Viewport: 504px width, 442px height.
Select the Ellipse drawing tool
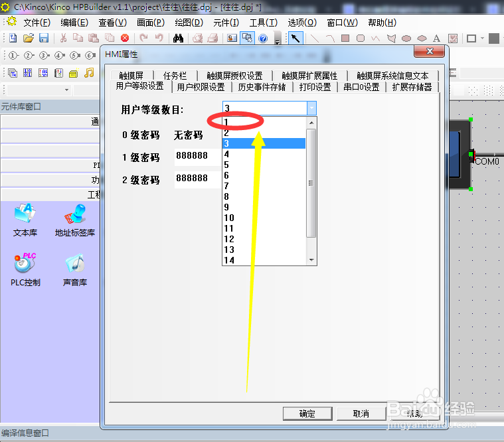coord(406,38)
